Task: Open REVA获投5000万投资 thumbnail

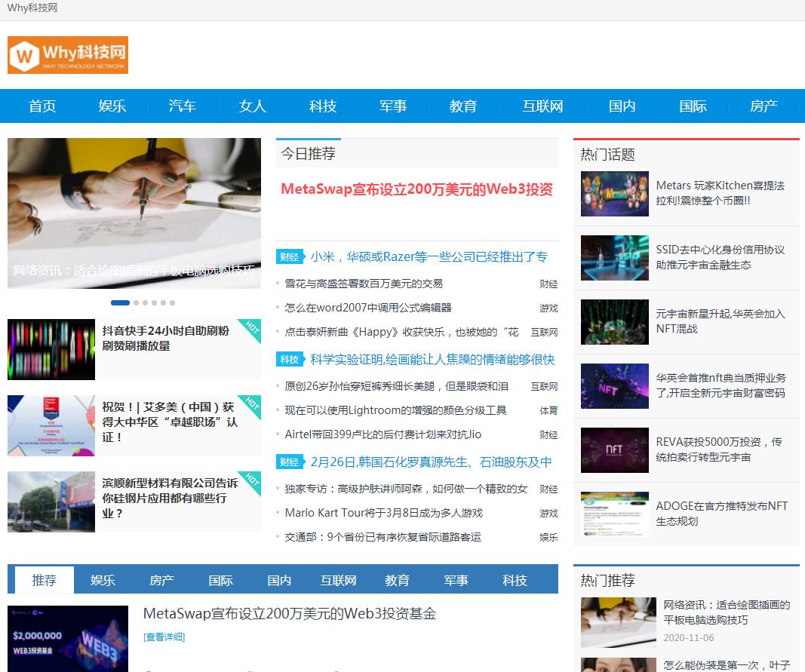Action: tap(615, 450)
